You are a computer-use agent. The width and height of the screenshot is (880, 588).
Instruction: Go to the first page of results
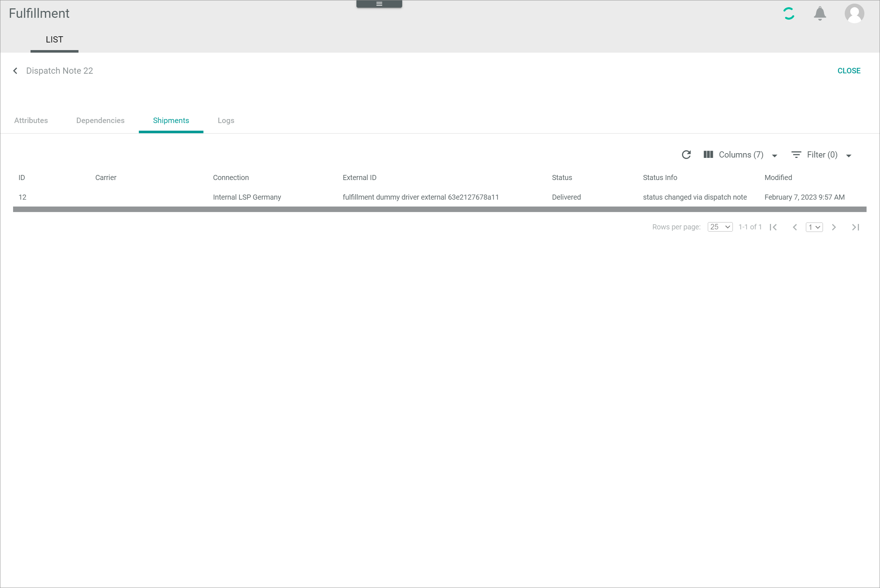click(773, 227)
